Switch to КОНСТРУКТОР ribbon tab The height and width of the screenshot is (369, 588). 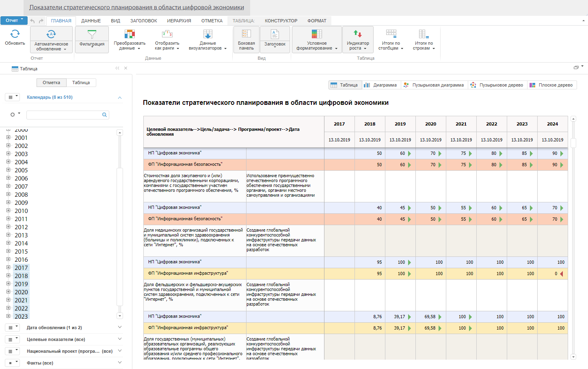[281, 21]
